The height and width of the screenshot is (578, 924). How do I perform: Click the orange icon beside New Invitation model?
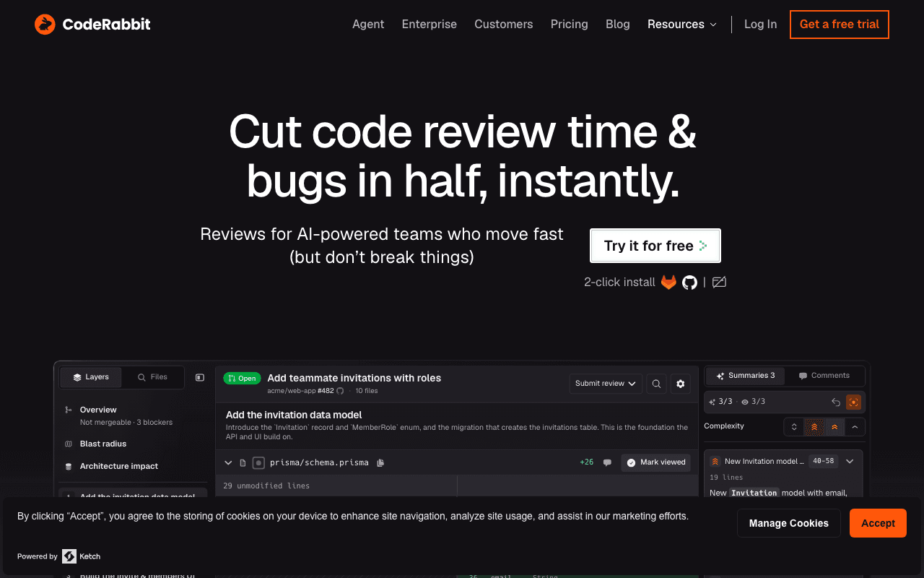point(715,461)
